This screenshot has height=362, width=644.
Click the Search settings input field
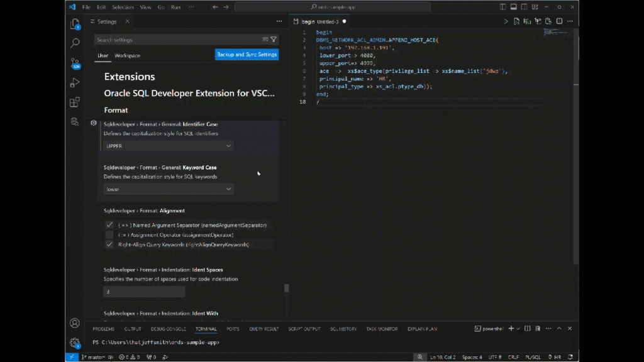click(x=177, y=40)
